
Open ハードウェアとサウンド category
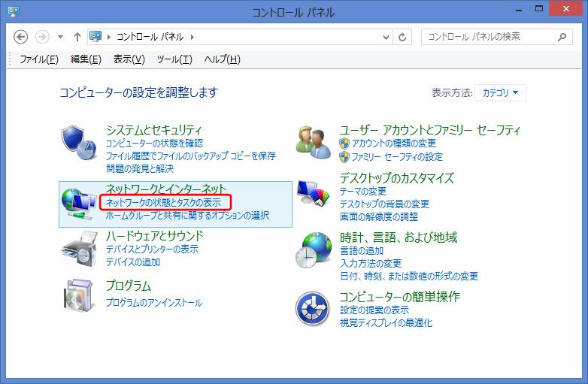(154, 236)
